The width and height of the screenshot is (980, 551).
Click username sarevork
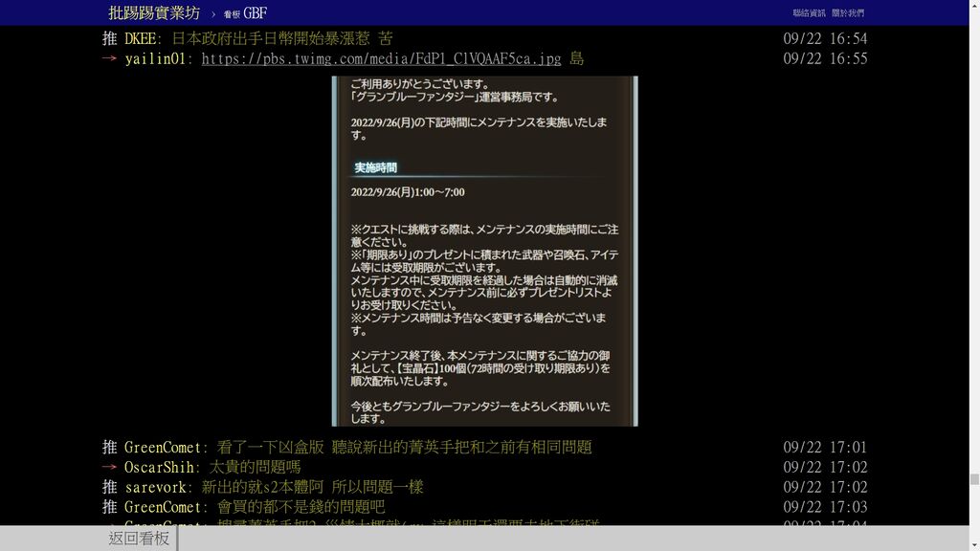click(155, 487)
